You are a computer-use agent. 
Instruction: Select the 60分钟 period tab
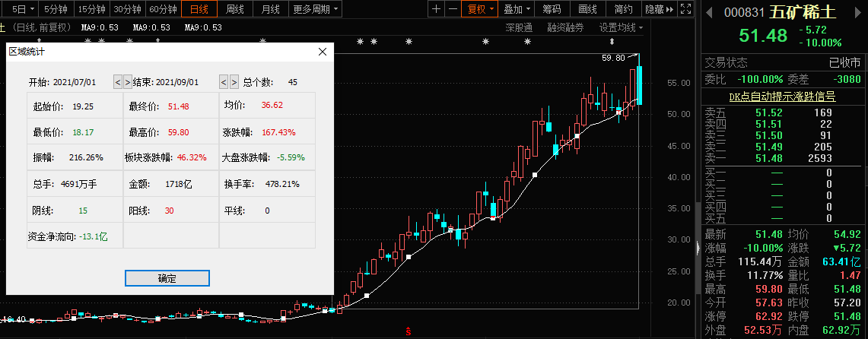pyautogui.click(x=163, y=9)
